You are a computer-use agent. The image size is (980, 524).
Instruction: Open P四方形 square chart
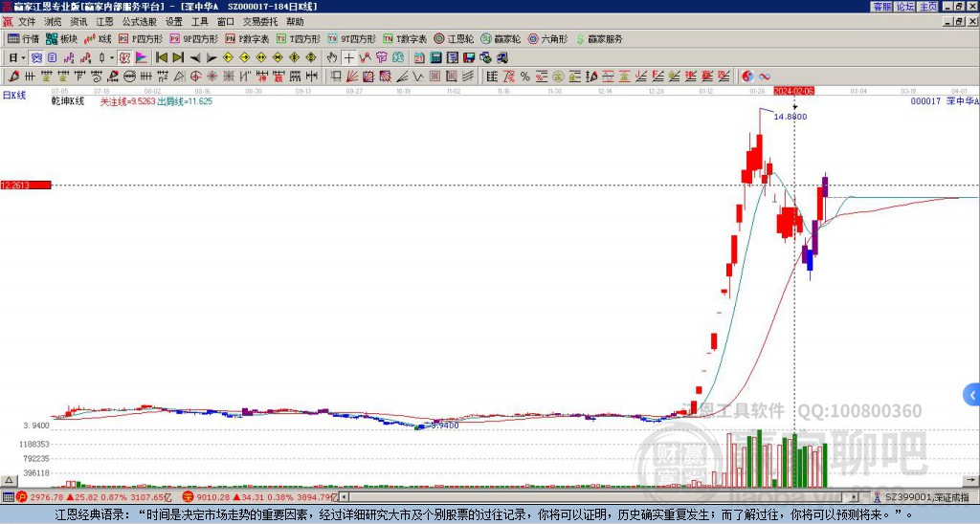coord(141,38)
